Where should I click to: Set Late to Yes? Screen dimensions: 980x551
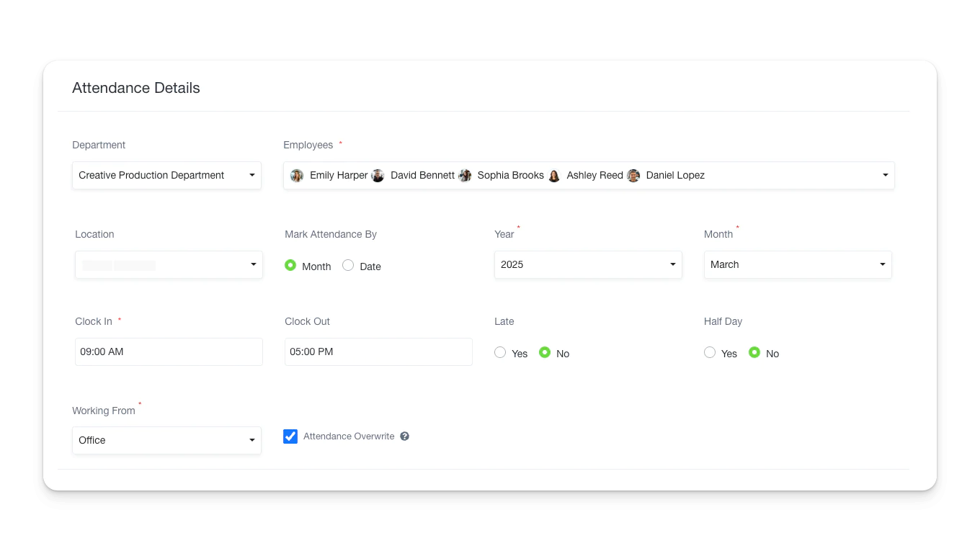tap(500, 353)
